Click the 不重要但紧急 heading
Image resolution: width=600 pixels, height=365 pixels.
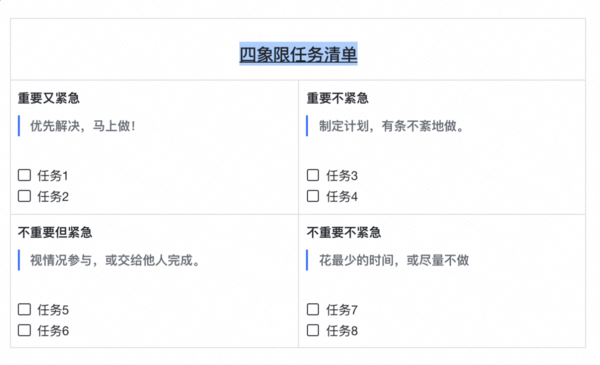55,232
